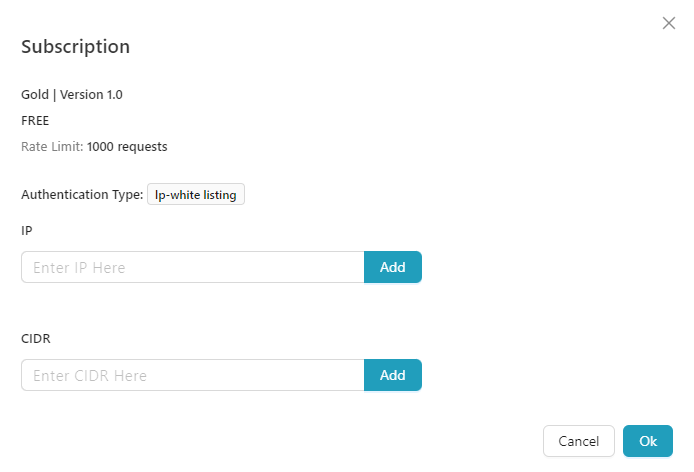Cancel the subscription dialog
694x472 pixels.
click(578, 441)
